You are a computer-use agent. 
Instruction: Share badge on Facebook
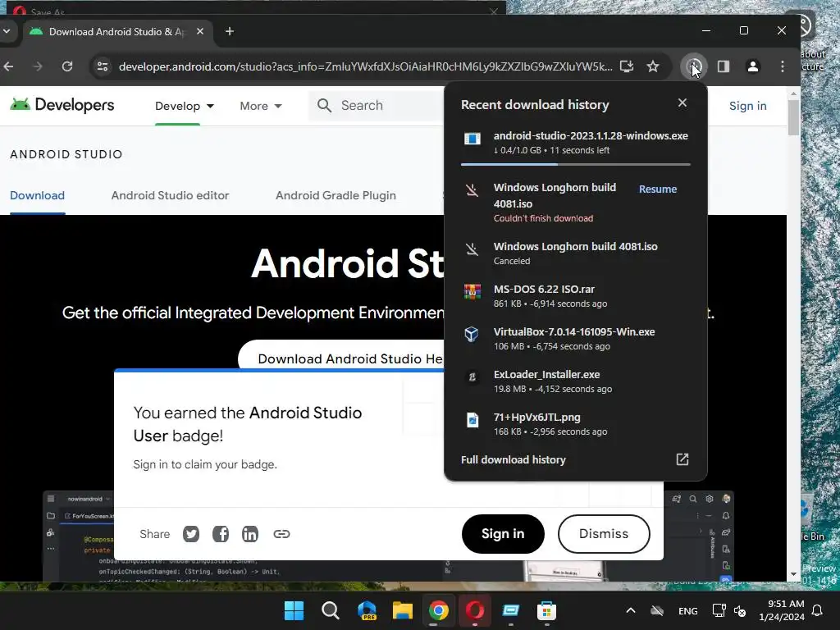pos(220,534)
